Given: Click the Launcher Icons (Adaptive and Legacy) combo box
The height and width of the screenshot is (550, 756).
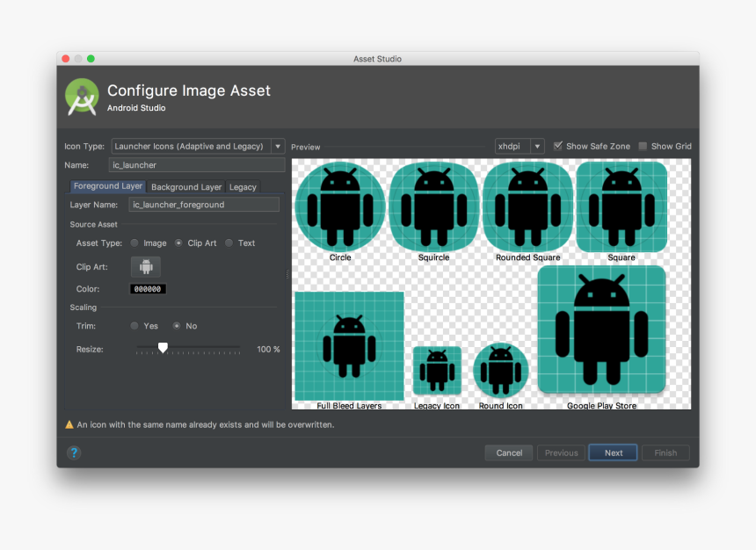Looking at the screenshot, I should tap(198, 146).
